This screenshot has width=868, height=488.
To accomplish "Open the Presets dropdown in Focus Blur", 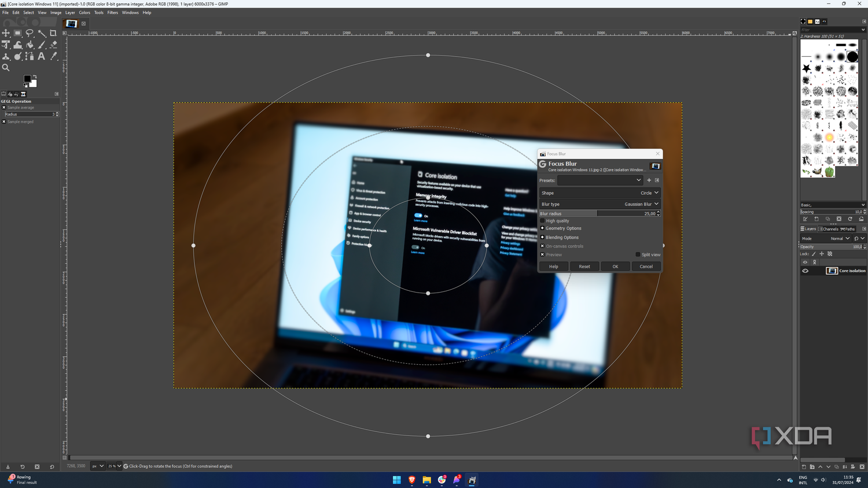I will coord(600,180).
